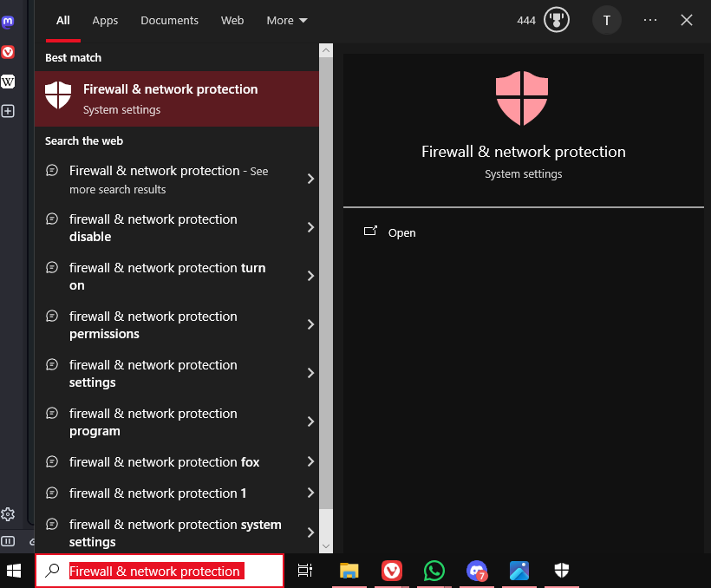The width and height of the screenshot is (711, 588).
Task: Launch the Photos app from the taskbar
Action: coord(519,571)
